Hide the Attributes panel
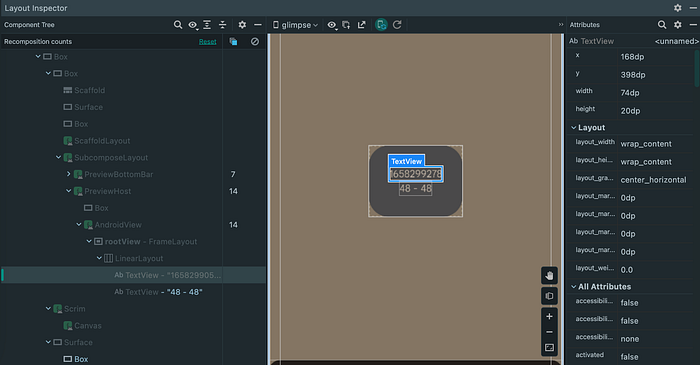The width and height of the screenshot is (700, 365). tap(693, 25)
